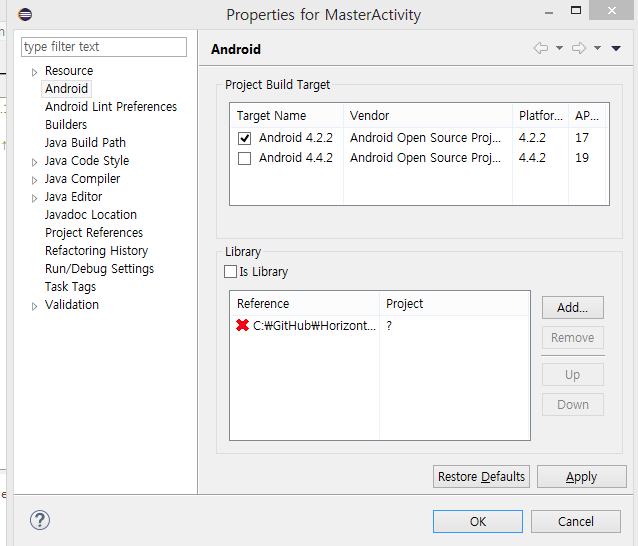The width and height of the screenshot is (638, 546).
Task: Expand the Java Code Style node
Action: pyautogui.click(x=34, y=162)
